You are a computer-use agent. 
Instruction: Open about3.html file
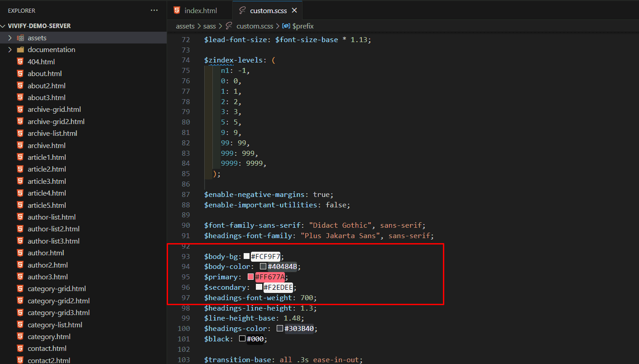pos(47,97)
